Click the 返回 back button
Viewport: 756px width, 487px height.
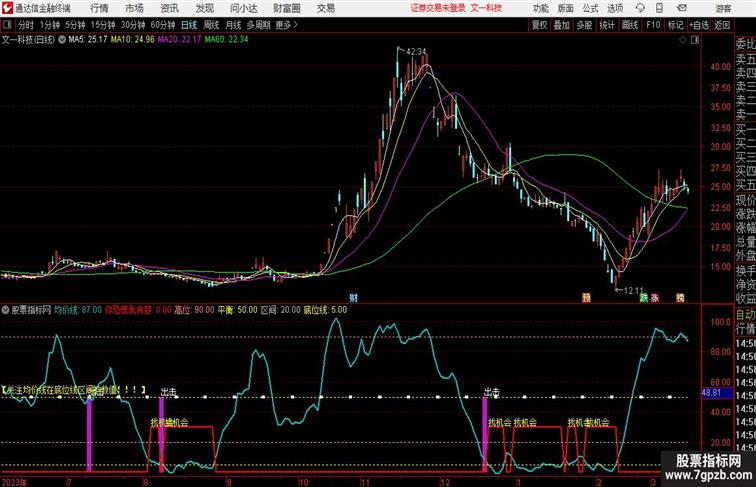(722, 25)
